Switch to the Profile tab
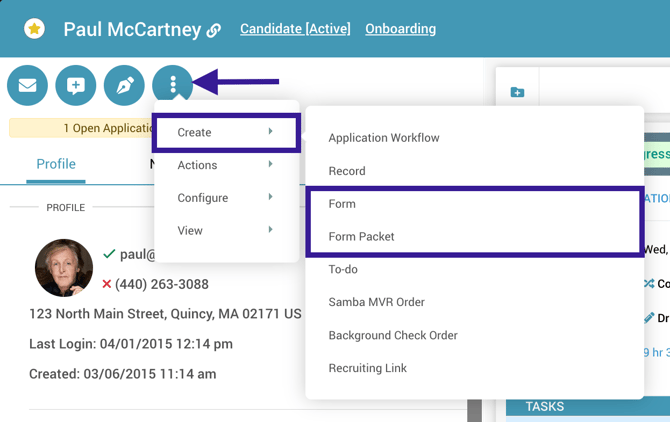This screenshot has width=670, height=422. point(56,164)
